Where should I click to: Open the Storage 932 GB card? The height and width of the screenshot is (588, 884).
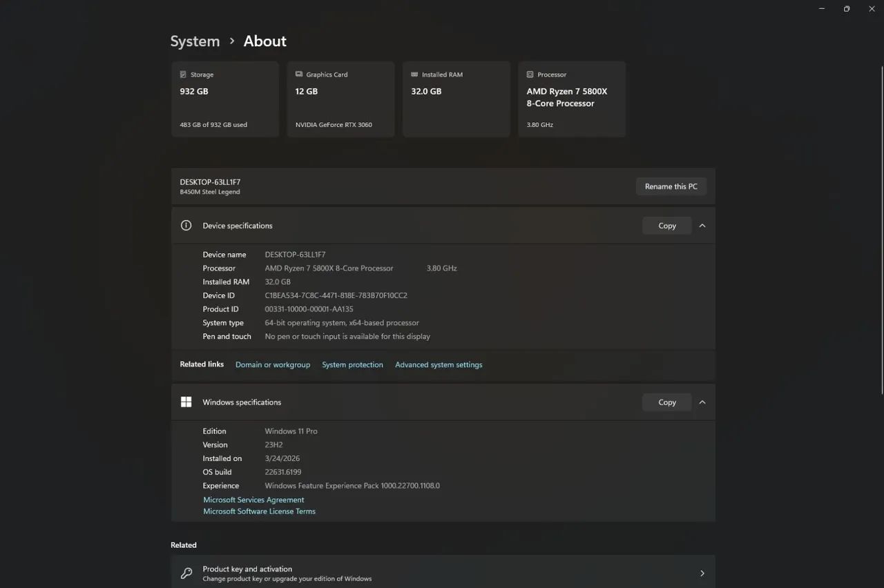point(225,99)
